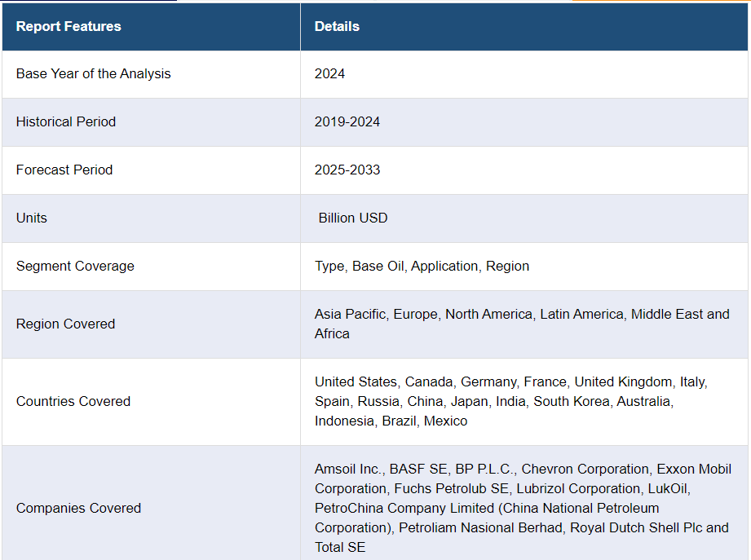Viewport: 751px width, 560px height.
Task: Click the Total SE text line
Action: 340,547
